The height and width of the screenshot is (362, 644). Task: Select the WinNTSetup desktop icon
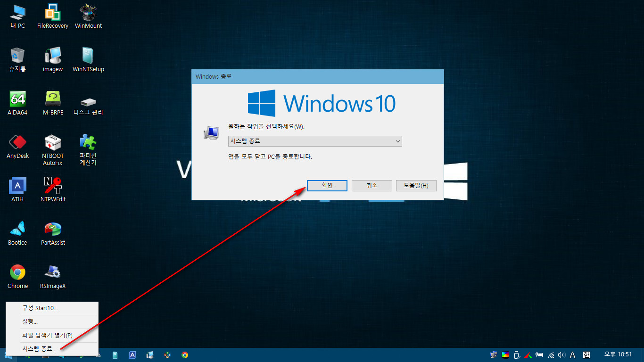click(88, 60)
